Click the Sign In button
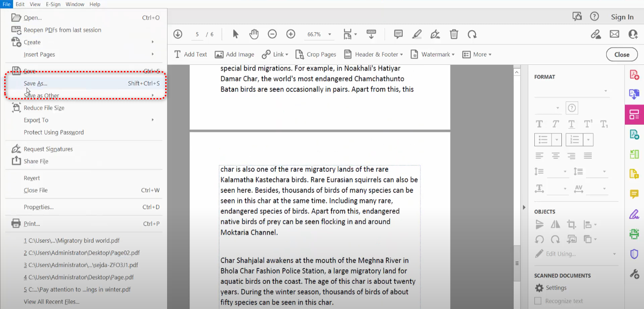The width and height of the screenshot is (644, 309). point(622,17)
